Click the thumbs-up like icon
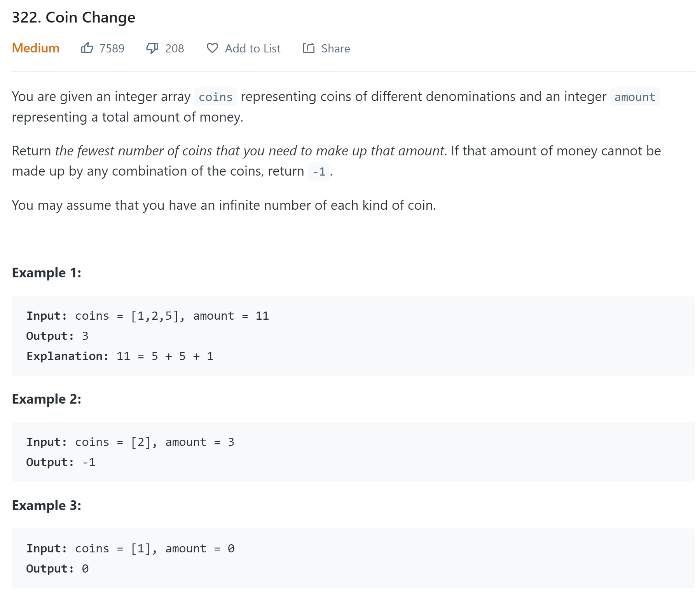This screenshot has height=592, width=700. [x=87, y=48]
